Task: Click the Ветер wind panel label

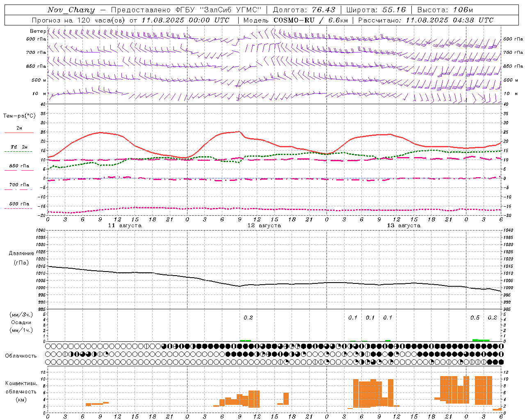Action: tap(38, 31)
